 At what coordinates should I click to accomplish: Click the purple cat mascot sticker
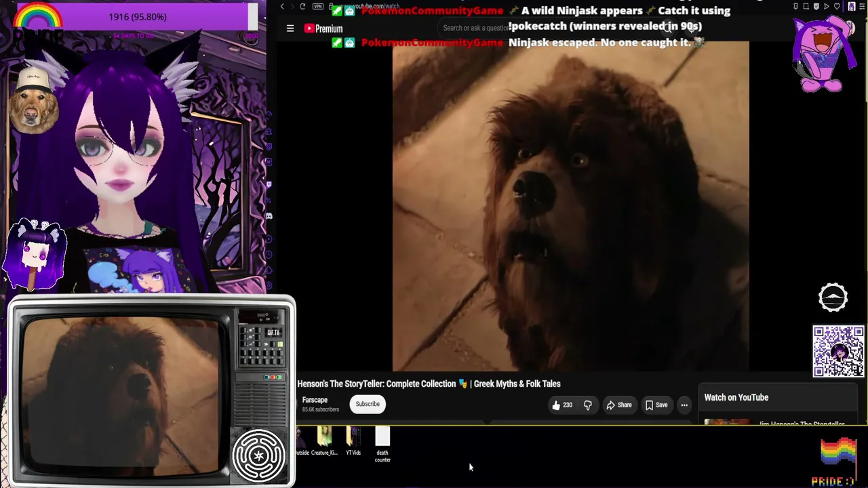click(825, 53)
